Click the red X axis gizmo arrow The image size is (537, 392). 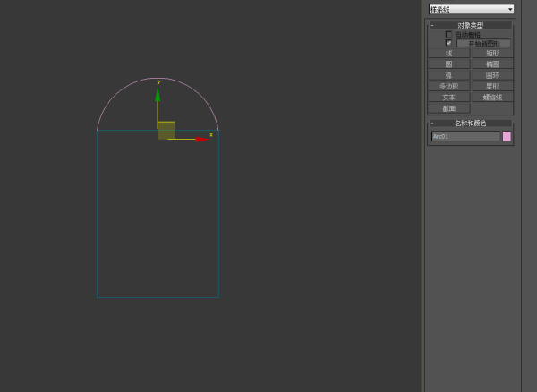point(202,139)
